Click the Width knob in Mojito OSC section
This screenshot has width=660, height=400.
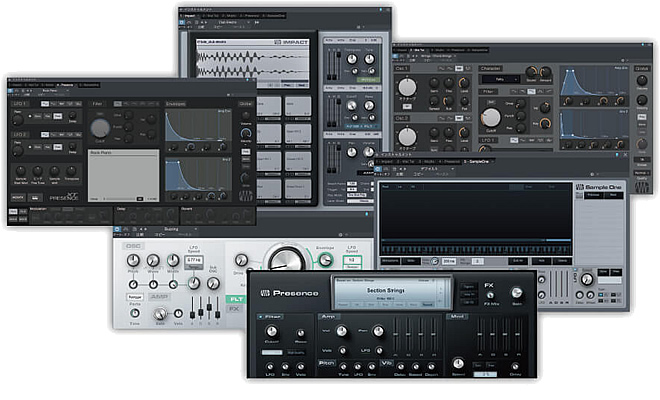coord(173,261)
